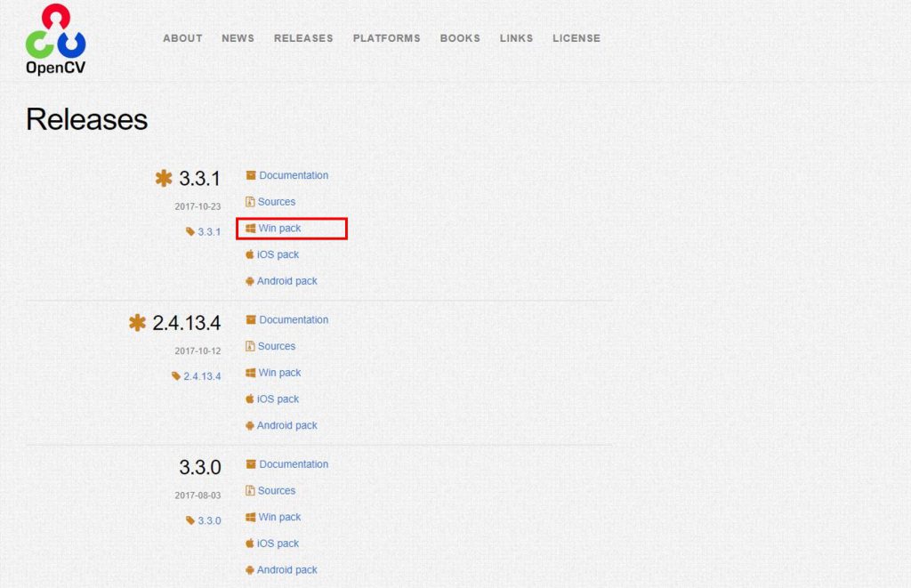Click the Sources archive icon for 3.3.0
This screenshot has width=911, height=588.
pyautogui.click(x=251, y=491)
